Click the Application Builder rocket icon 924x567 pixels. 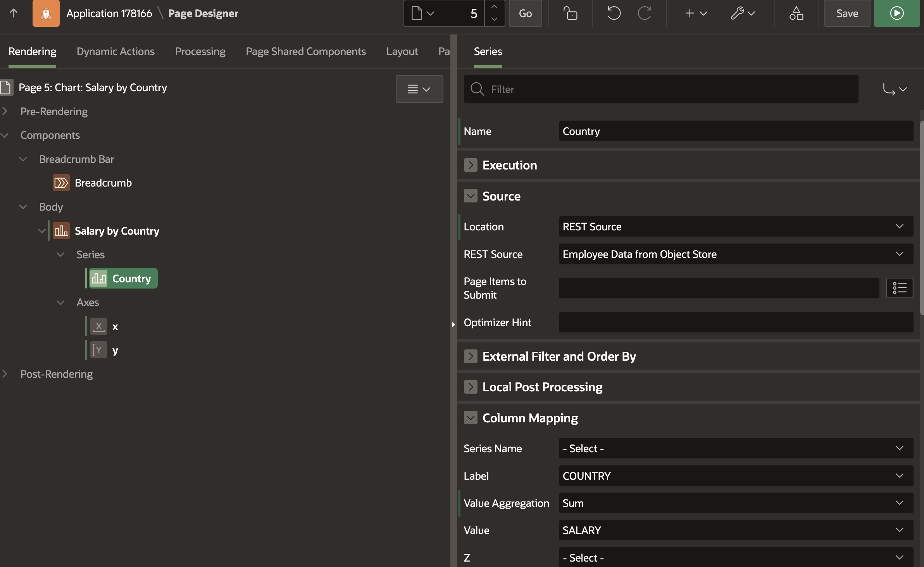(46, 13)
